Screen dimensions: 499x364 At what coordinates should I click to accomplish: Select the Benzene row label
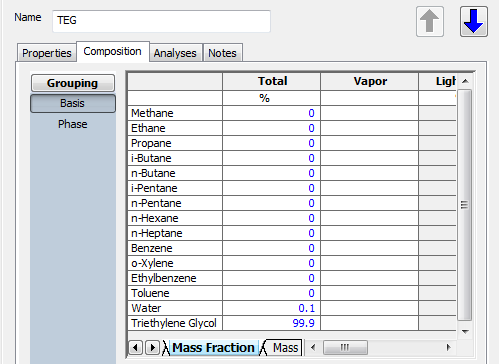tap(175, 248)
